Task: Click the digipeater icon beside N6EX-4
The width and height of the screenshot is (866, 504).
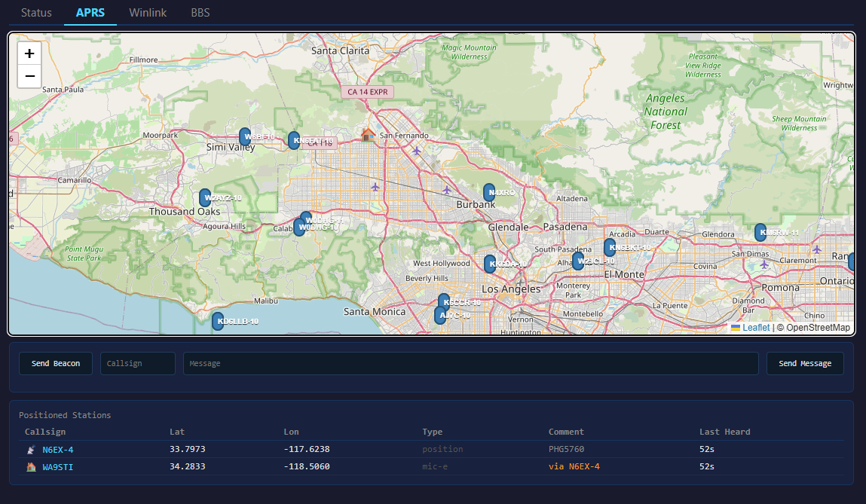Action: pyautogui.click(x=31, y=449)
